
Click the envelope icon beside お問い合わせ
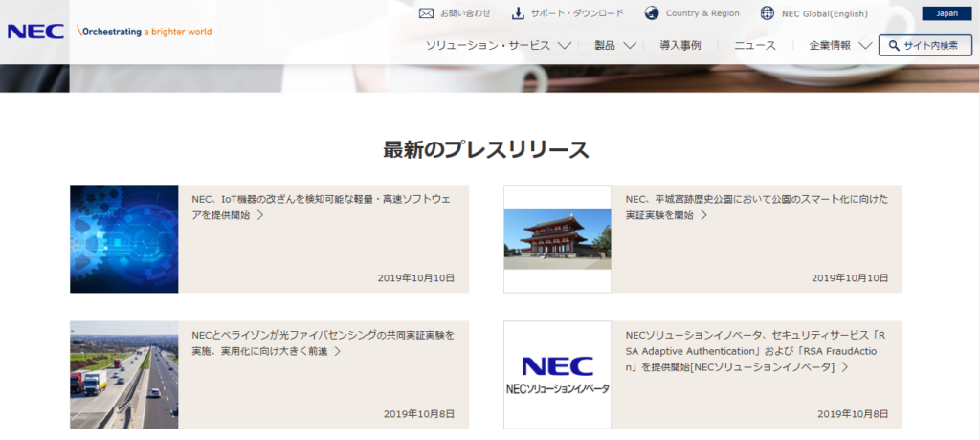[x=426, y=13]
